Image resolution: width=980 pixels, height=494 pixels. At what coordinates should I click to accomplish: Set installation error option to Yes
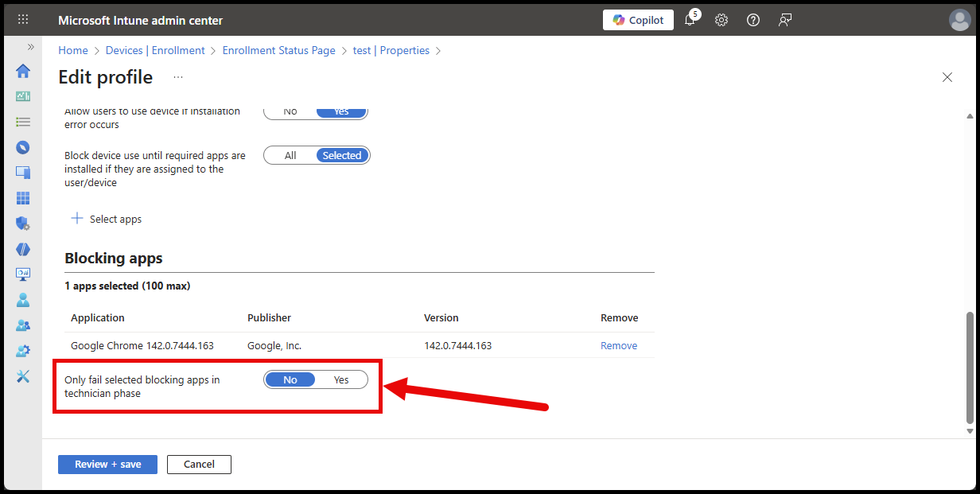341,111
